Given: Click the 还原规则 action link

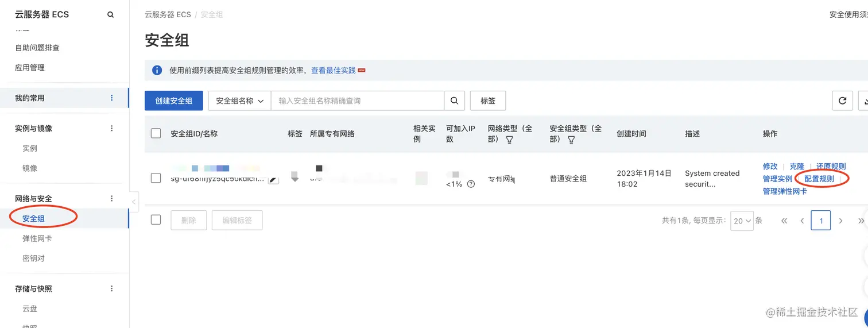Looking at the screenshot, I should (831, 166).
